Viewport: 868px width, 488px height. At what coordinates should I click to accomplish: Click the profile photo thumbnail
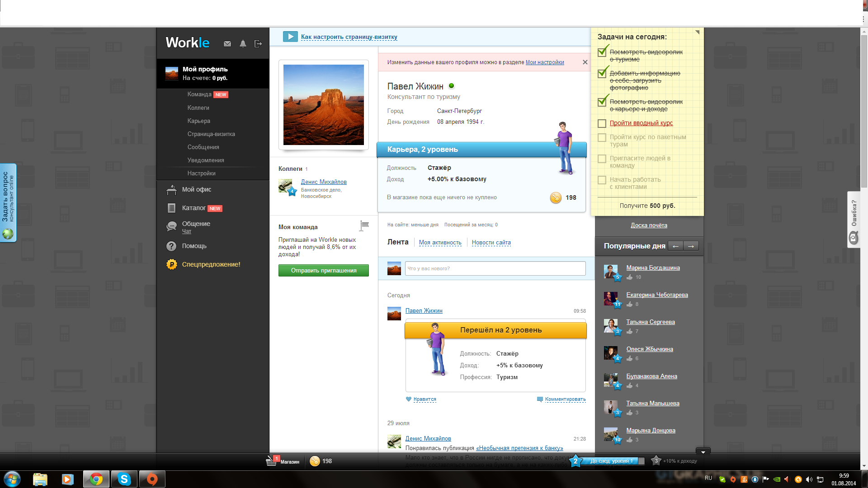coord(324,105)
